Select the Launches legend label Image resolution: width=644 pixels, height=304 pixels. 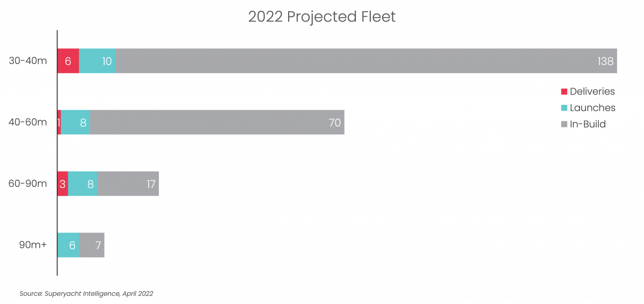click(x=592, y=108)
